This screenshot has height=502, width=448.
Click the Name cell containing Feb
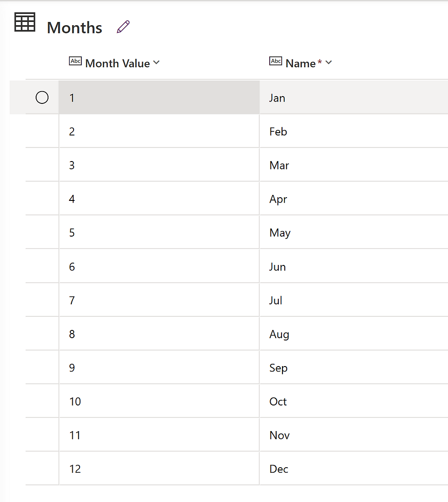click(x=353, y=131)
